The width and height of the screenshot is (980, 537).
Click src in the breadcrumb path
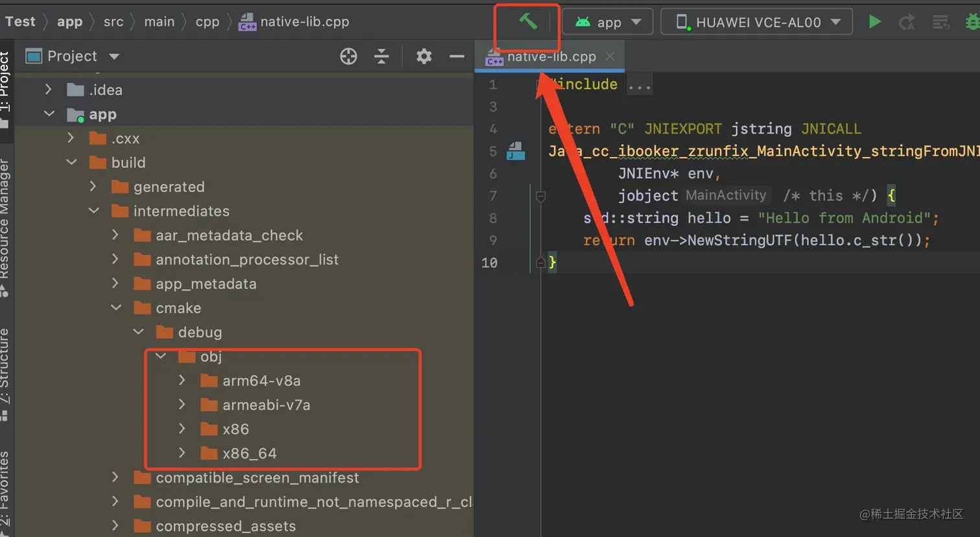point(113,21)
